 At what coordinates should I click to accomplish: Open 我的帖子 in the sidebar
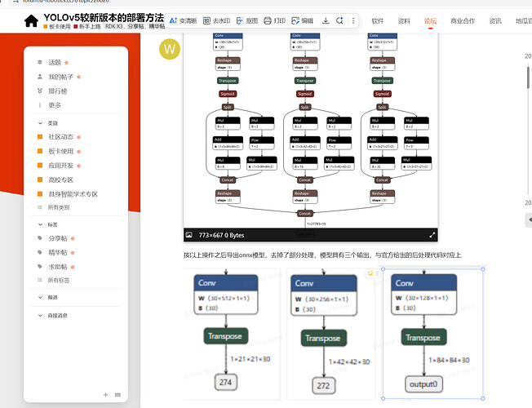click(x=60, y=77)
